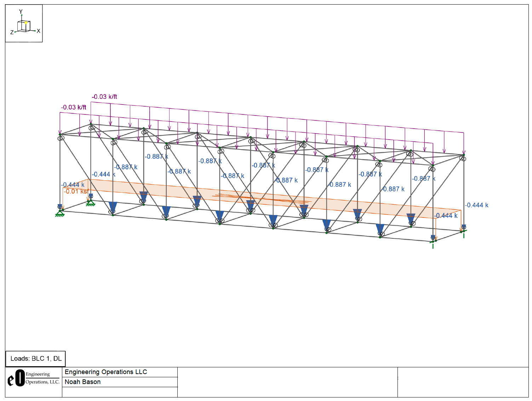The width and height of the screenshot is (532, 401).
Task: Click the eO Engineering Operations logo
Action: (33, 378)
